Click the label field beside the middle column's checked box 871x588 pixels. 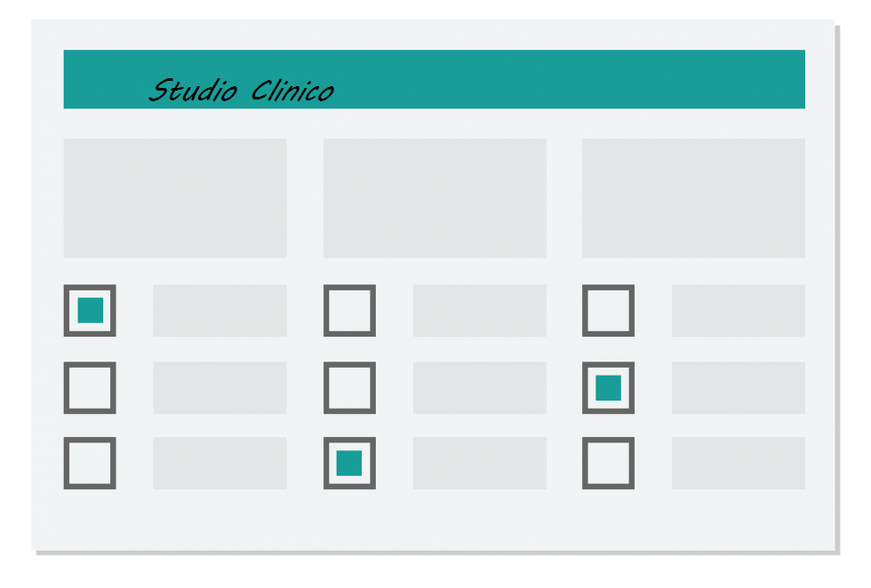480,463
